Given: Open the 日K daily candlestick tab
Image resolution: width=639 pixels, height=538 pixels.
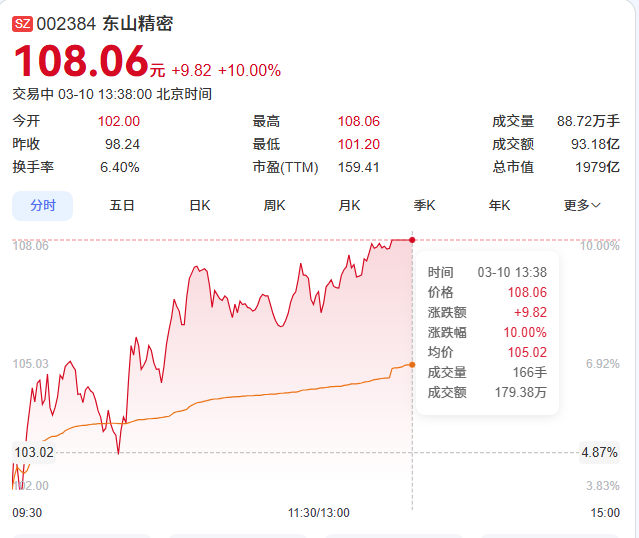Looking at the screenshot, I should (x=200, y=205).
